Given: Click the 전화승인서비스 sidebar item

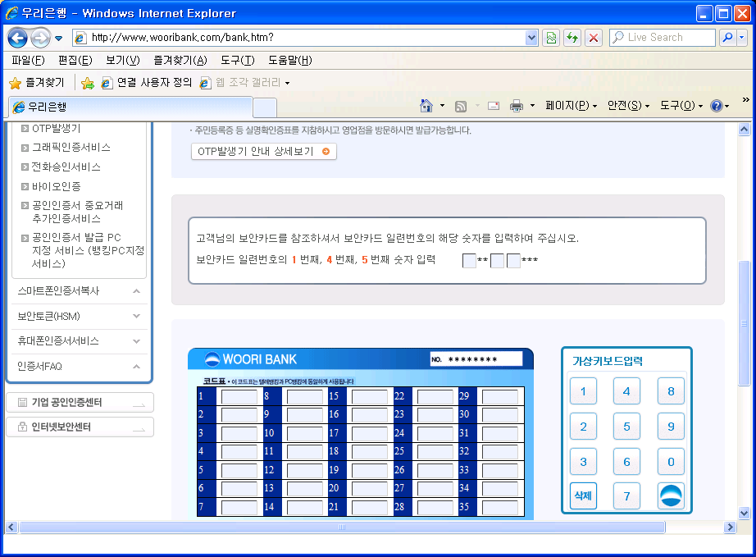Looking at the screenshot, I should point(66,167).
